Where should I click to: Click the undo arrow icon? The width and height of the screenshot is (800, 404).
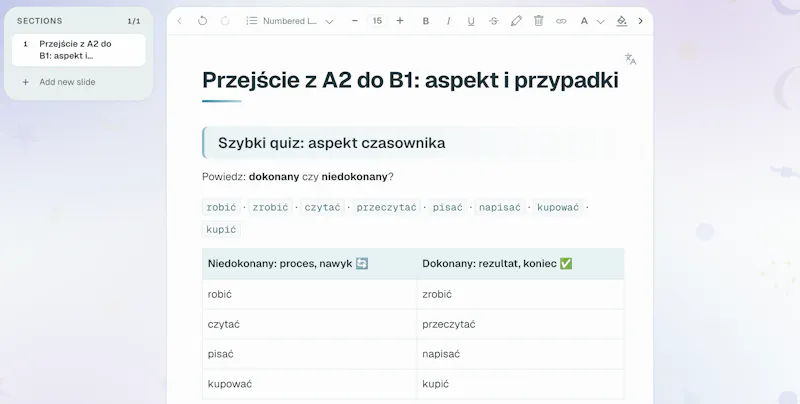click(202, 21)
